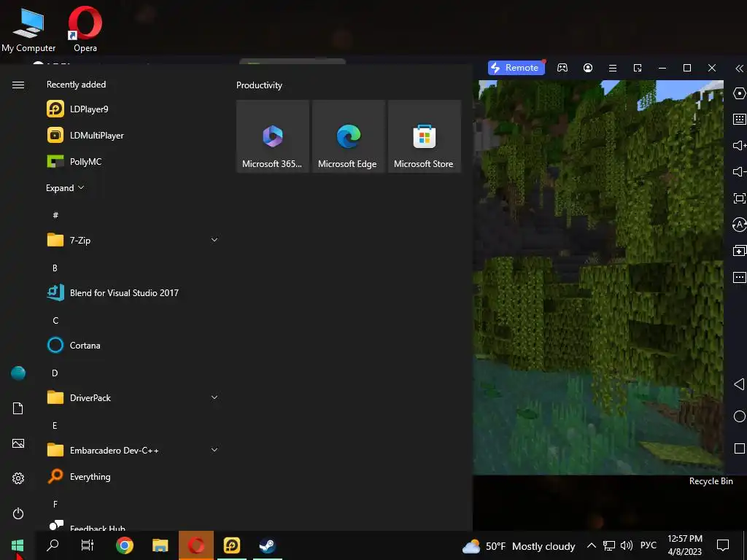
Task: Click Android recents square in LDPlayer
Action: 740,448
